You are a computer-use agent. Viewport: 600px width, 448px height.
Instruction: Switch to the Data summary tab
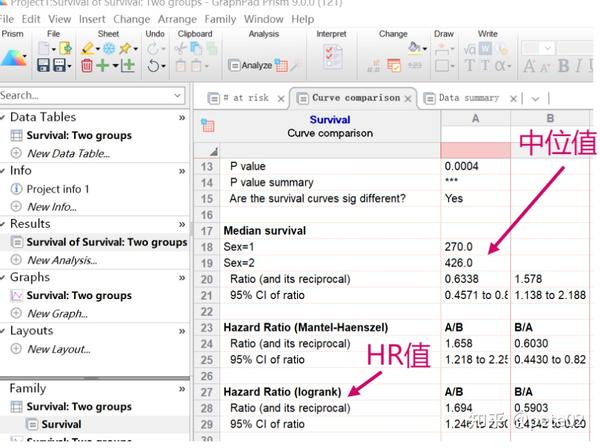[469, 98]
